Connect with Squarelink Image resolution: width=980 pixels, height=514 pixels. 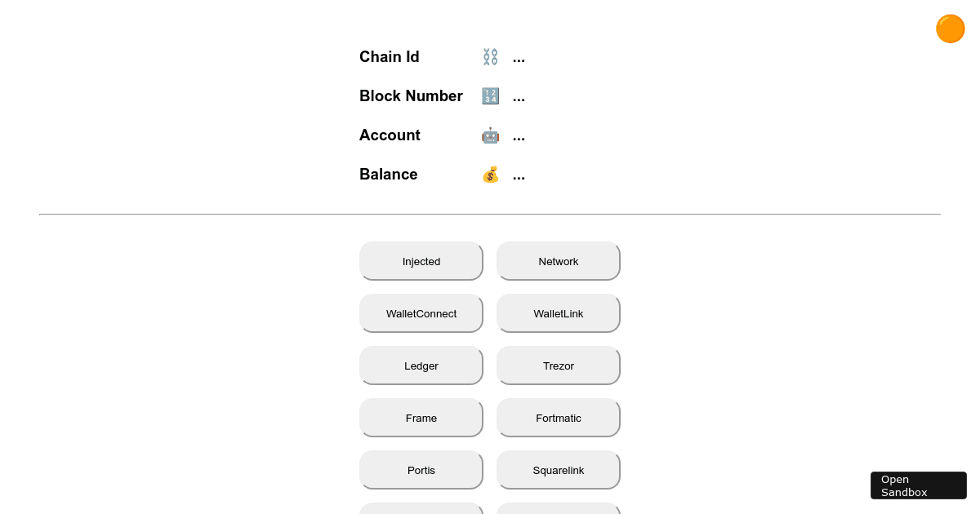click(559, 470)
